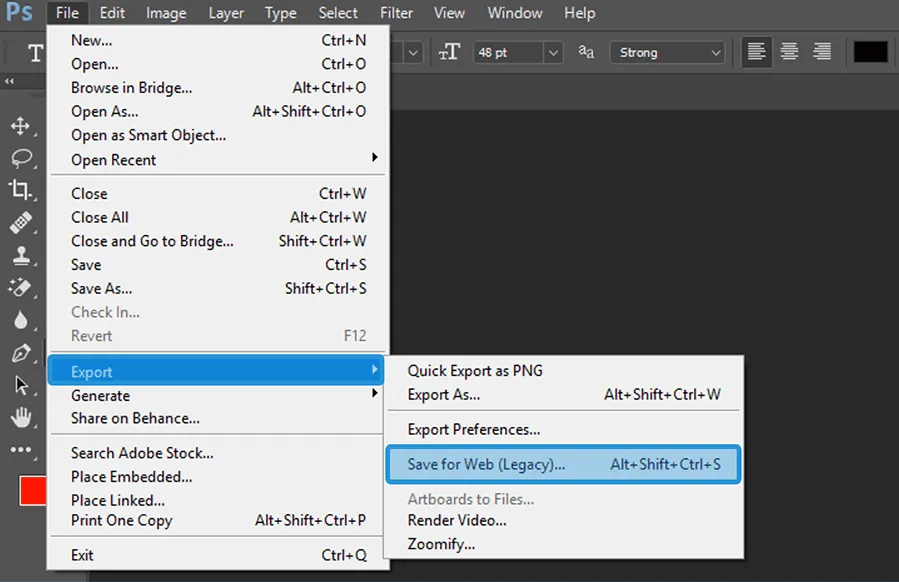This screenshot has width=899, height=582.
Task: Select the Path Selection arrow tool
Action: [x=21, y=385]
